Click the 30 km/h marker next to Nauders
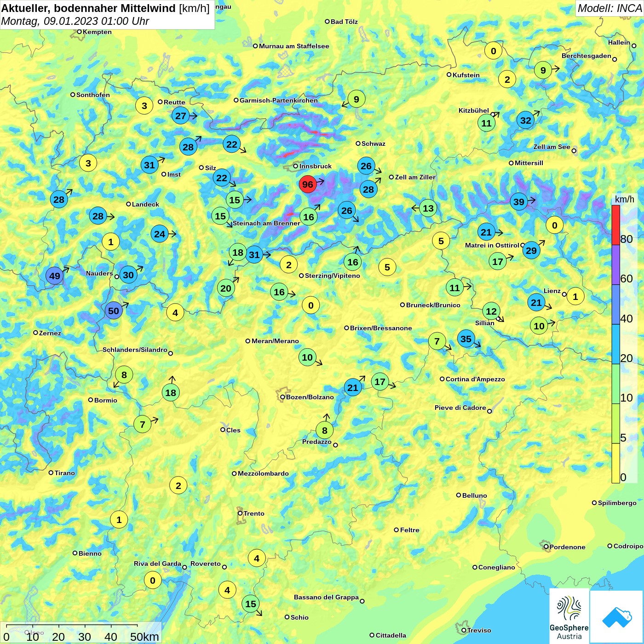644x644 pixels. [128, 275]
